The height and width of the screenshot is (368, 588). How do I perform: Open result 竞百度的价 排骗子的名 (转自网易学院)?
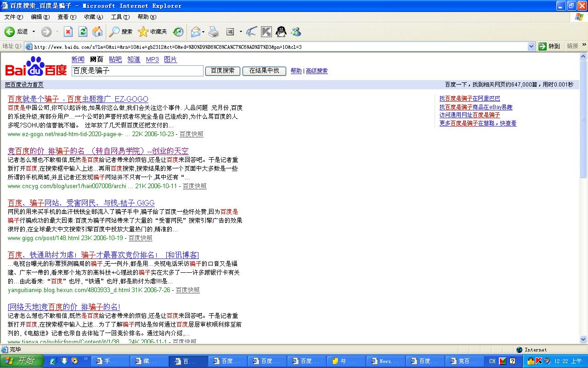pos(98,151)
